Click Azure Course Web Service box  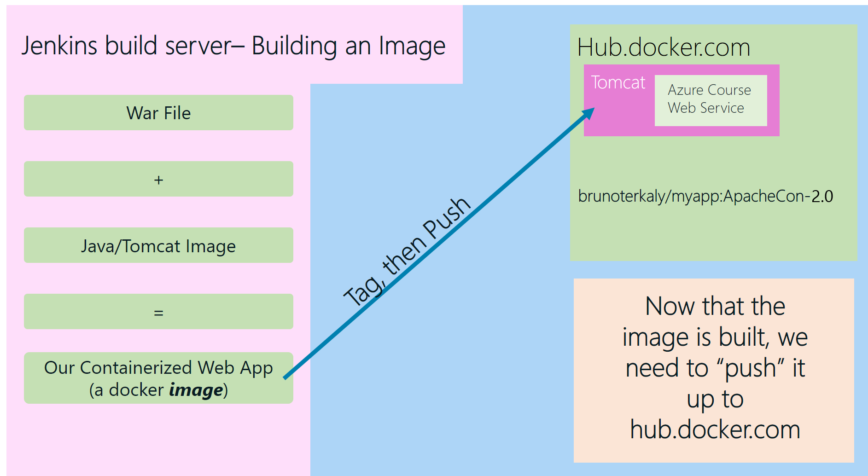click(x=711, y=100)
